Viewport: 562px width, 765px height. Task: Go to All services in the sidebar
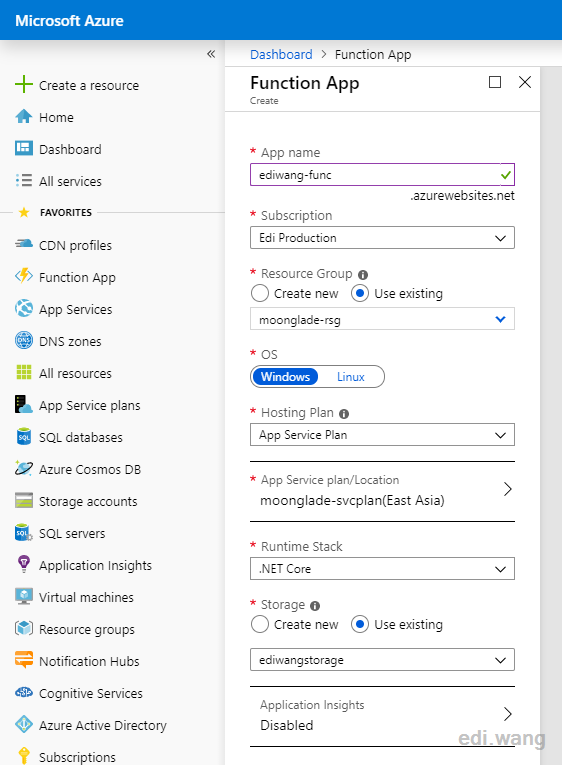pos(70,181)
